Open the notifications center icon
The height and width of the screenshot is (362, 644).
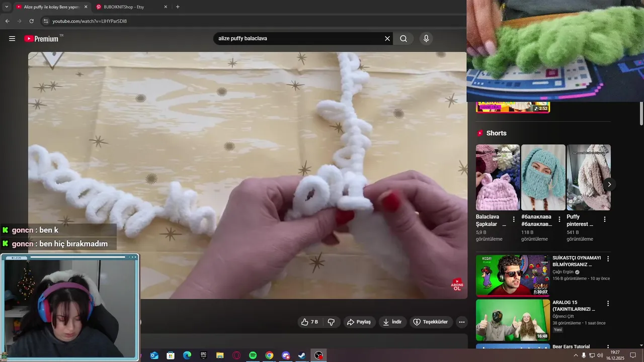pyautogui.click(x=633, y=355)
